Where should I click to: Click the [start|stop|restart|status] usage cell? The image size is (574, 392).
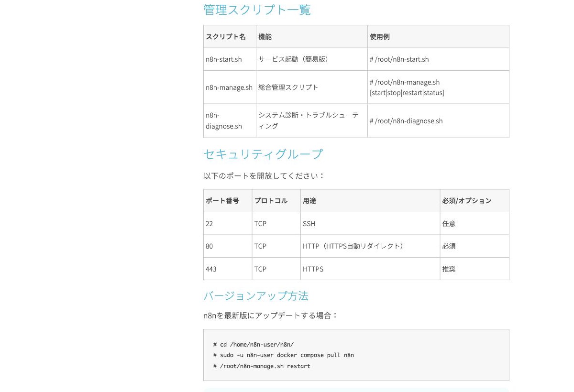pyautogui.click(x=438, y=87)
